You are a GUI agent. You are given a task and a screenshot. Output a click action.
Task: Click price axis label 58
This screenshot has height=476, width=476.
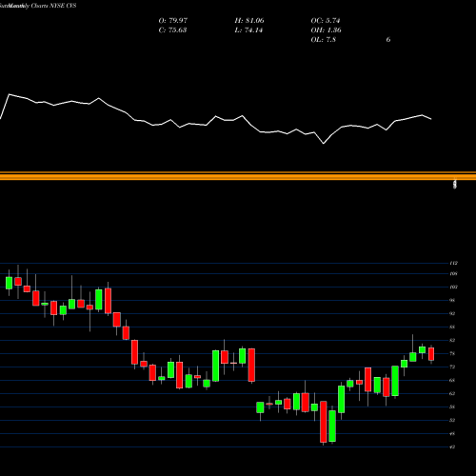pyautogui.click(x=453, y=407)
